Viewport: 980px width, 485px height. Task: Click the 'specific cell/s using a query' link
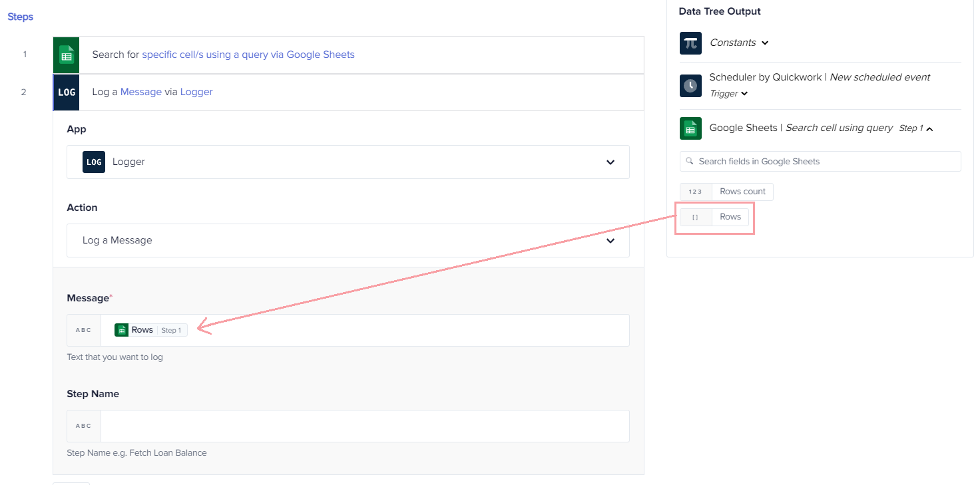(x=205, y=55)
